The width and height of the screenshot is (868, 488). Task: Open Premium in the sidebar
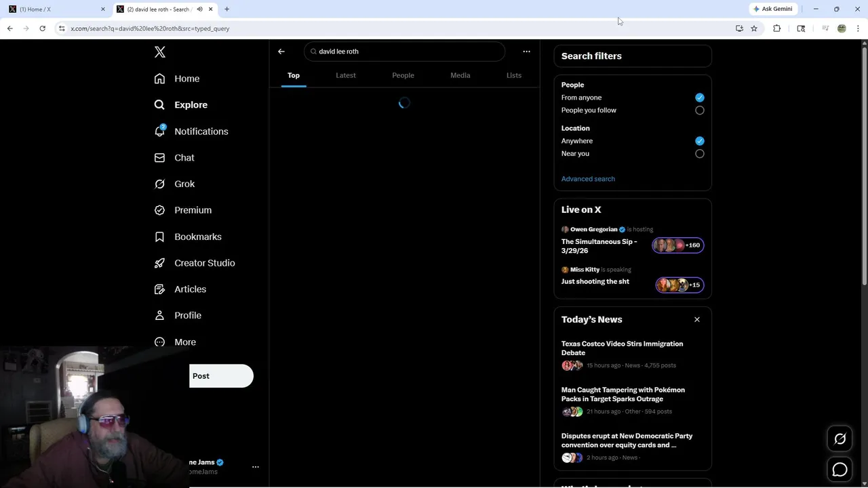click(x=183, y=210)
